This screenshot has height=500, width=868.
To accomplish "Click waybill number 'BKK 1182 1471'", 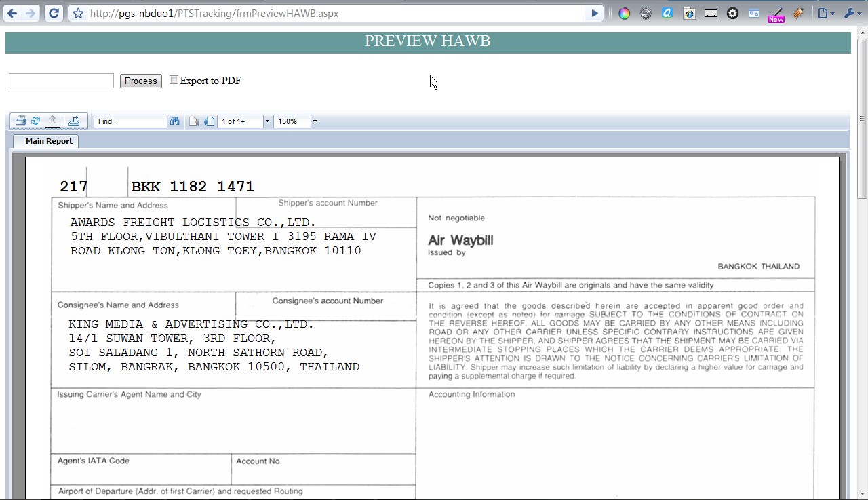I will tap(193, 187).
